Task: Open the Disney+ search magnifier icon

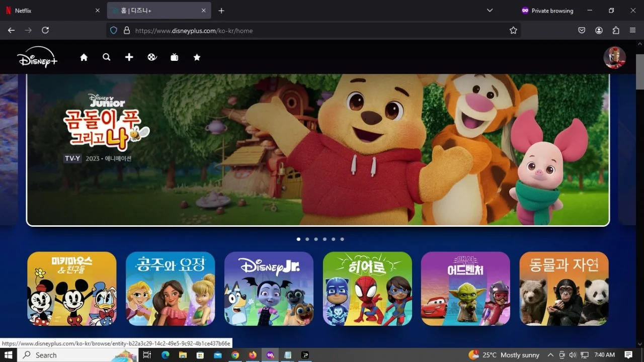Action: click(x=107, y=57)
